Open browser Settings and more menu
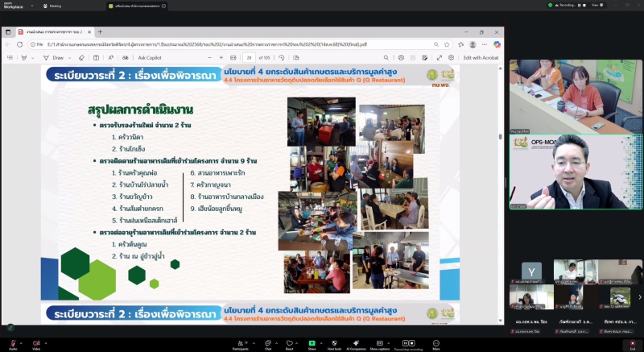The image size is (644, 352). (x=485, y=44)
